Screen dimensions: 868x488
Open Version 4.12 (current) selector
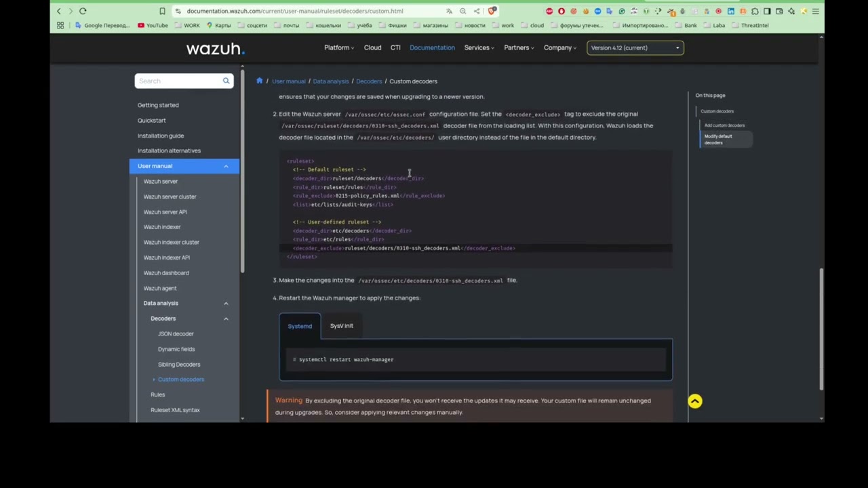click(x=635, y=47)
